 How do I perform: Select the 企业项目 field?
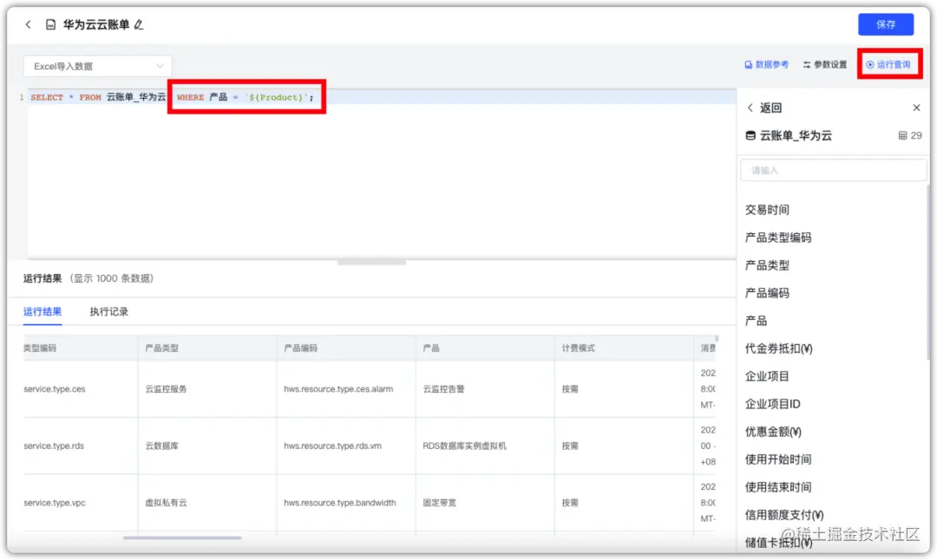(767, 376)
